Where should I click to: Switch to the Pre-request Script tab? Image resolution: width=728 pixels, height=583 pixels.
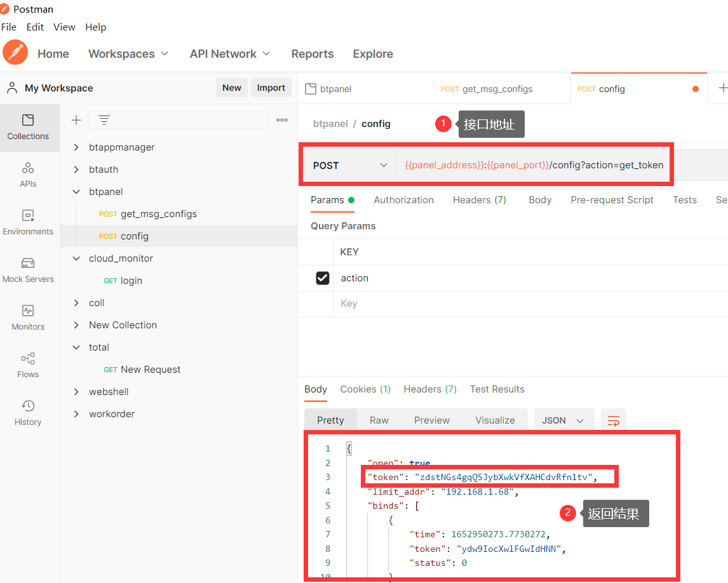(612, 200)
